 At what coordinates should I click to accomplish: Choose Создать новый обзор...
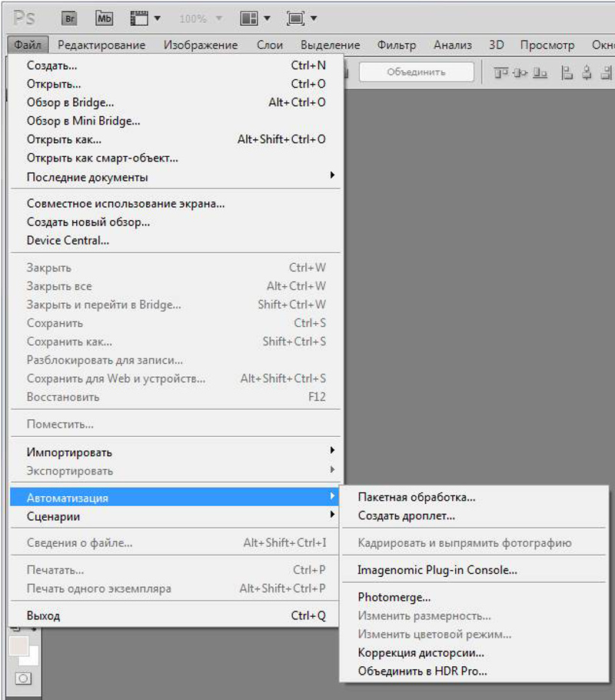click(x=175, y=222)
